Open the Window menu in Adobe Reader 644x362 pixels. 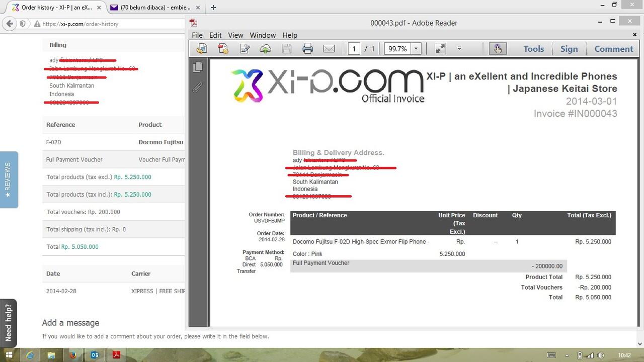point(263,35)
